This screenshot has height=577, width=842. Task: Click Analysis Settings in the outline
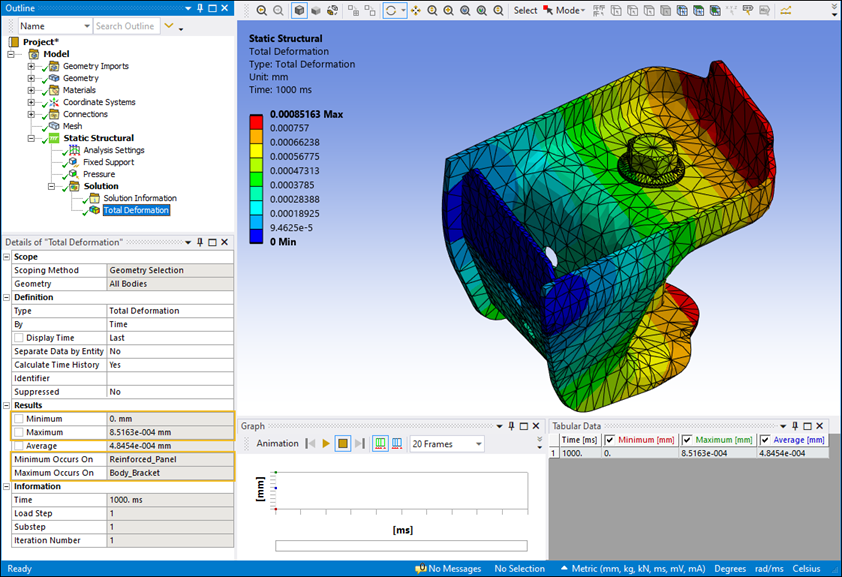113,150
